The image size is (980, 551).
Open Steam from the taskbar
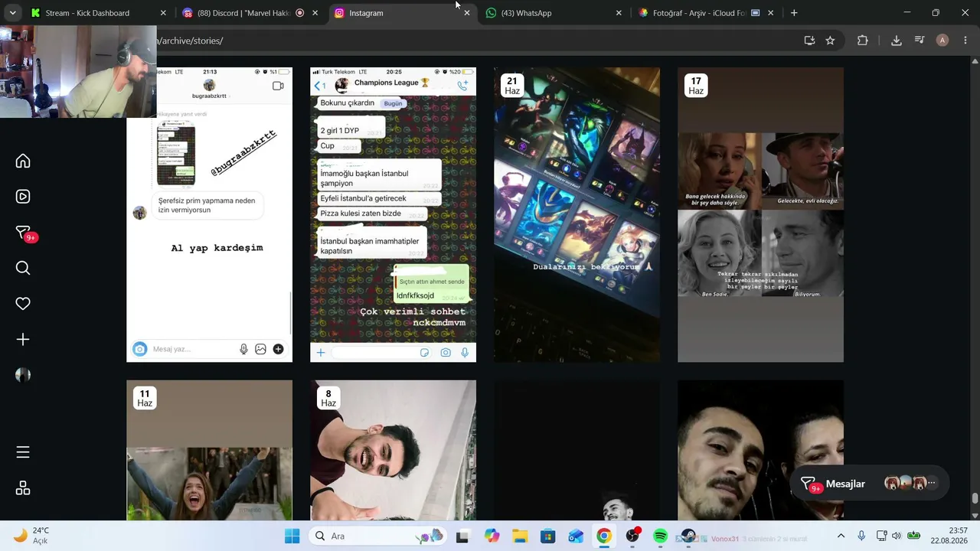point(688,536)
